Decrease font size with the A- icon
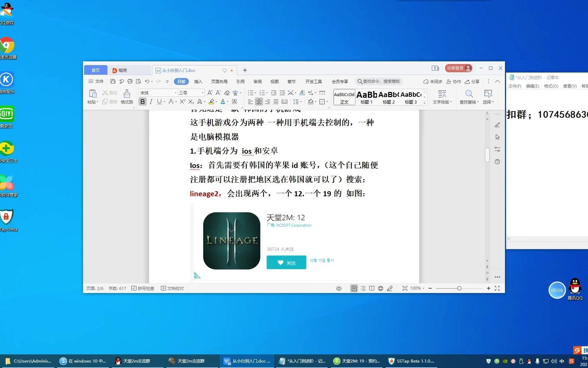 (x=218, y=93)
